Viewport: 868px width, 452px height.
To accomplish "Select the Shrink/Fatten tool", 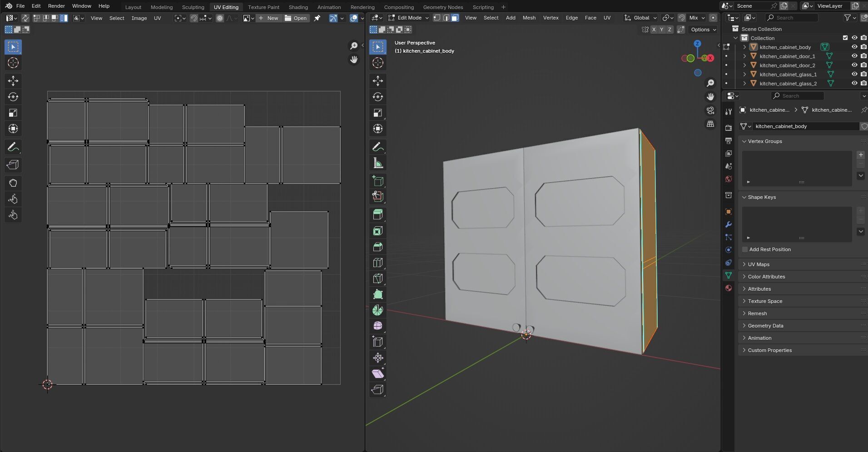I will [x=377, y=358].
